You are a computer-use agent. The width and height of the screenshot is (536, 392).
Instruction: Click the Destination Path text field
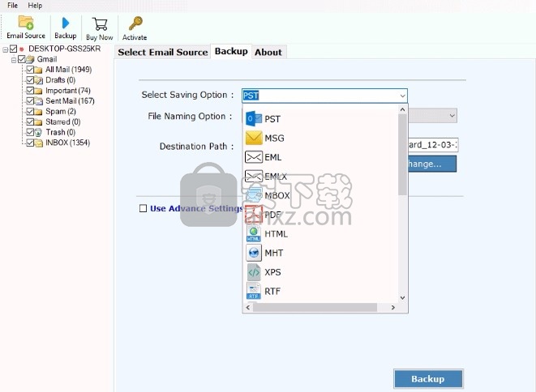click(433, 145)
